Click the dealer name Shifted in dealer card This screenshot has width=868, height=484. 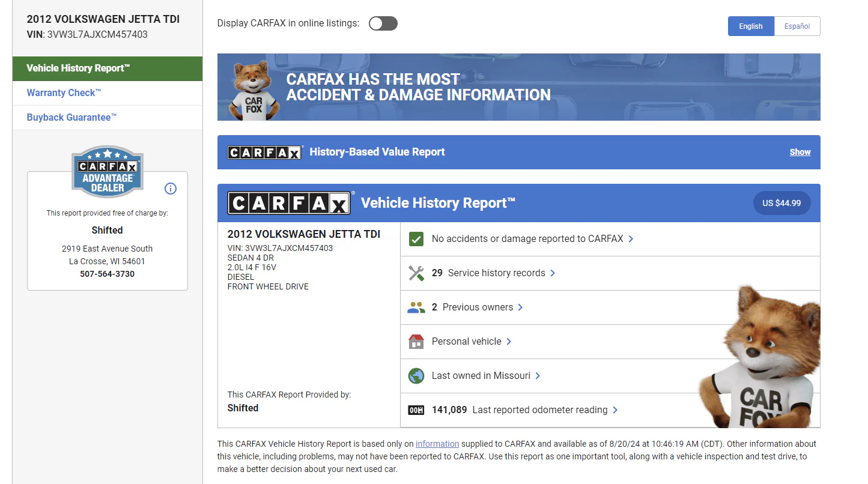[108, 231]
